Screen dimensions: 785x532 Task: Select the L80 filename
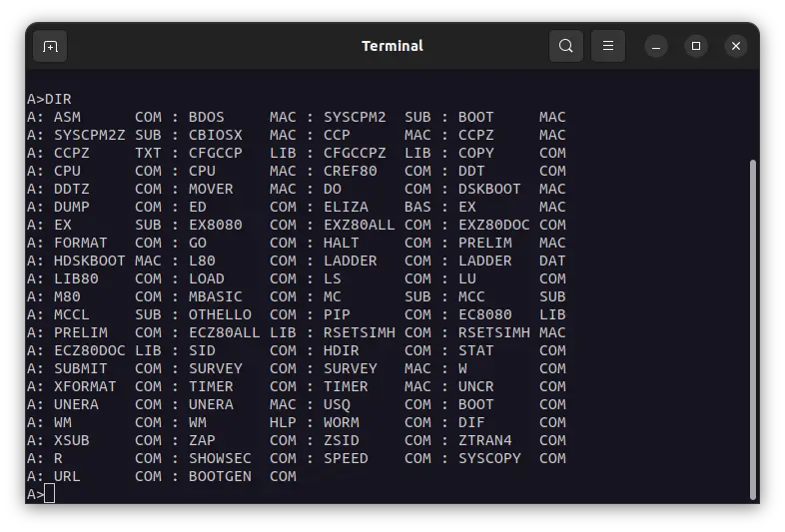(x=202, y=262)
